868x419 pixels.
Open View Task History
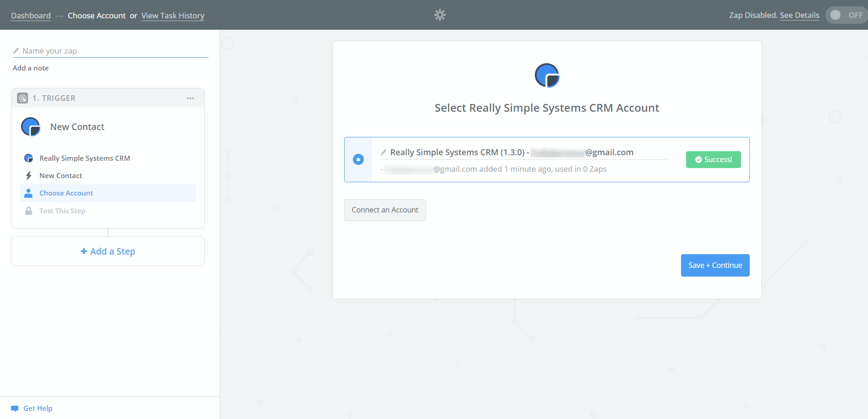pyautogui.click(x=173, y=15)
